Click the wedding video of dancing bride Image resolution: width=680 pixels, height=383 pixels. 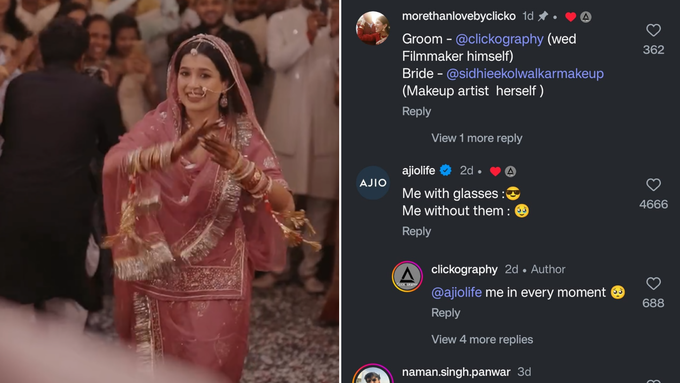click(170, 191)
